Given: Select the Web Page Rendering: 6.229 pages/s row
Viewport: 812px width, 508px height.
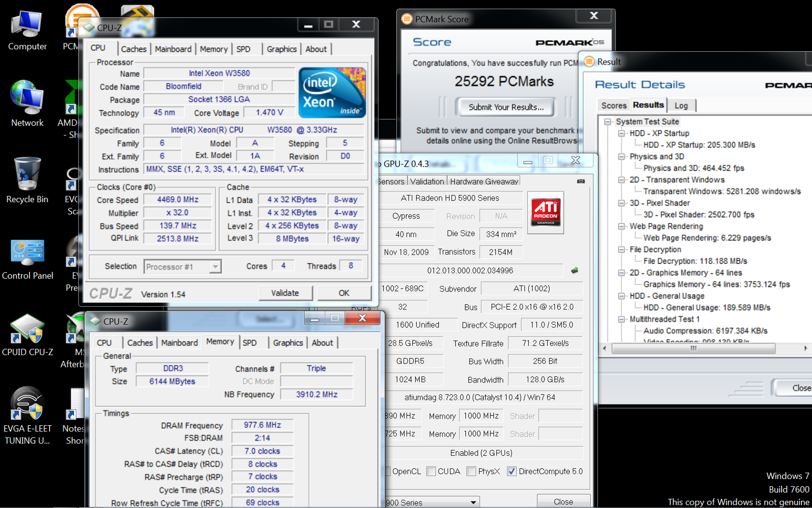Looking at the screenshot, I should coord(707,238).
